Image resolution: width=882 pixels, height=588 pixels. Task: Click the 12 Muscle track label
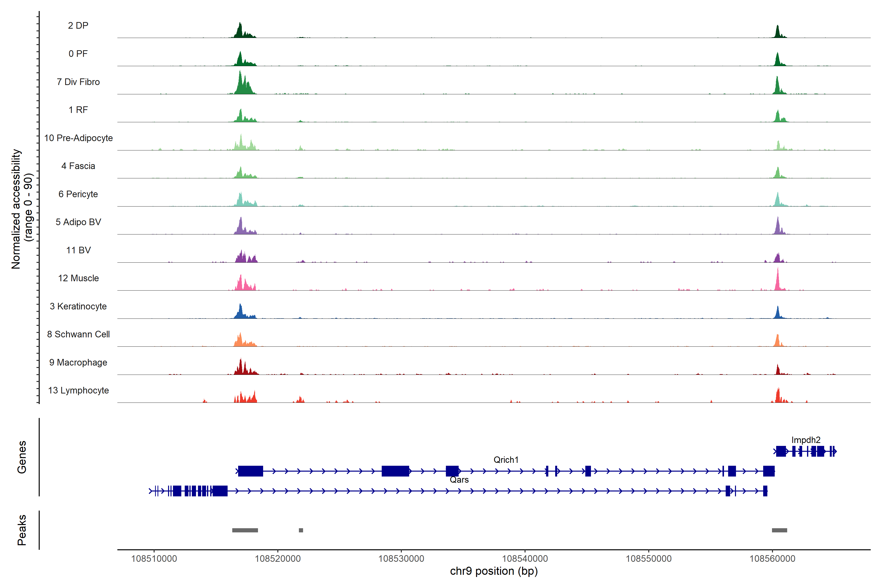(x=78, y=278)
